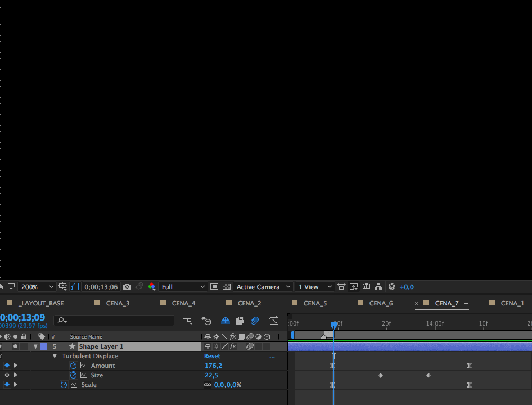Viewport: 532px width, 405px height.
Task: Open the 200% magnification dropdown
Action: tap(37, 287)
